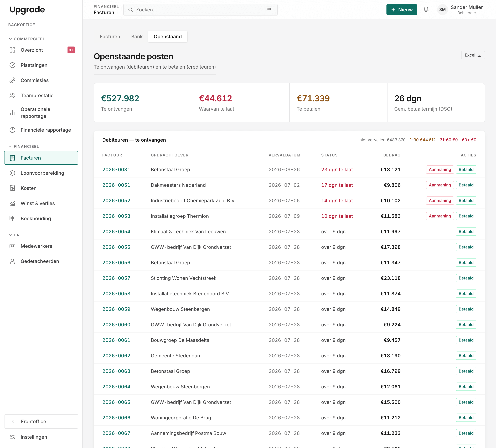The height and width of the screenshot is (448, 496).
Task: Switch to the Bank tab
Action: (x=137, y=36)
